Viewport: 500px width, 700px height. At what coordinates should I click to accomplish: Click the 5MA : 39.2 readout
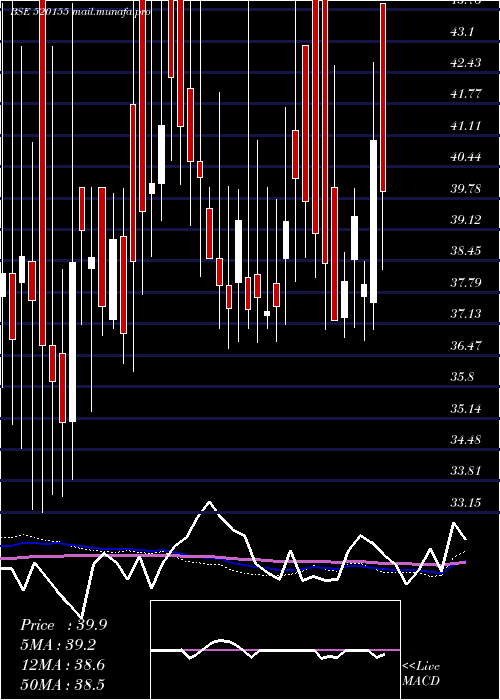pos(59,645)
